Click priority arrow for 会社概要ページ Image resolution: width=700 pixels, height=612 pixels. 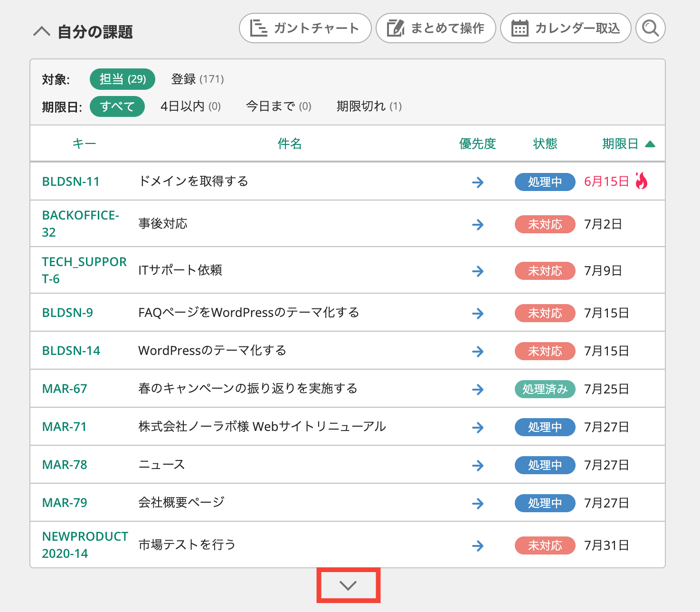[478, 503]
